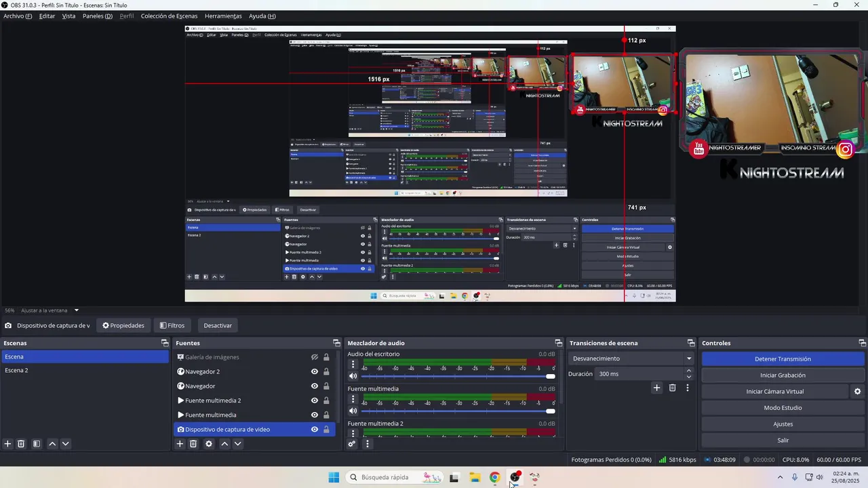
Task: Open the Desvanecimiento transition dropdown
Action: click(x=631, y=359)
